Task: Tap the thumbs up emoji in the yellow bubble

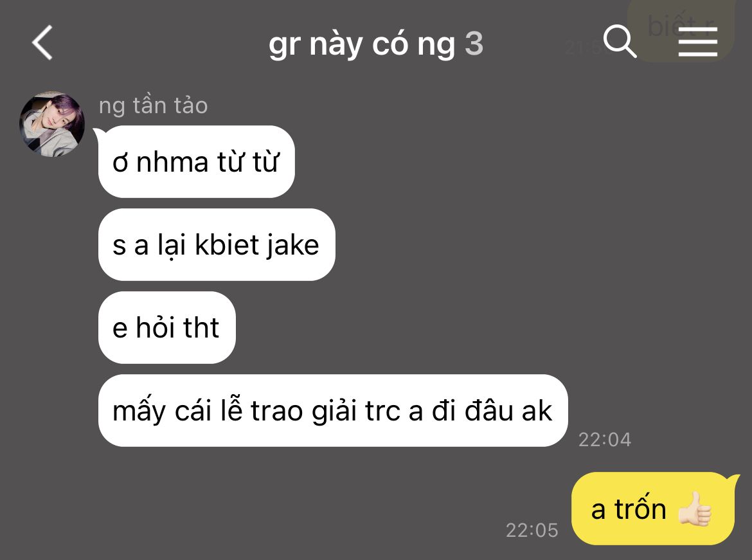Action: 695,509
